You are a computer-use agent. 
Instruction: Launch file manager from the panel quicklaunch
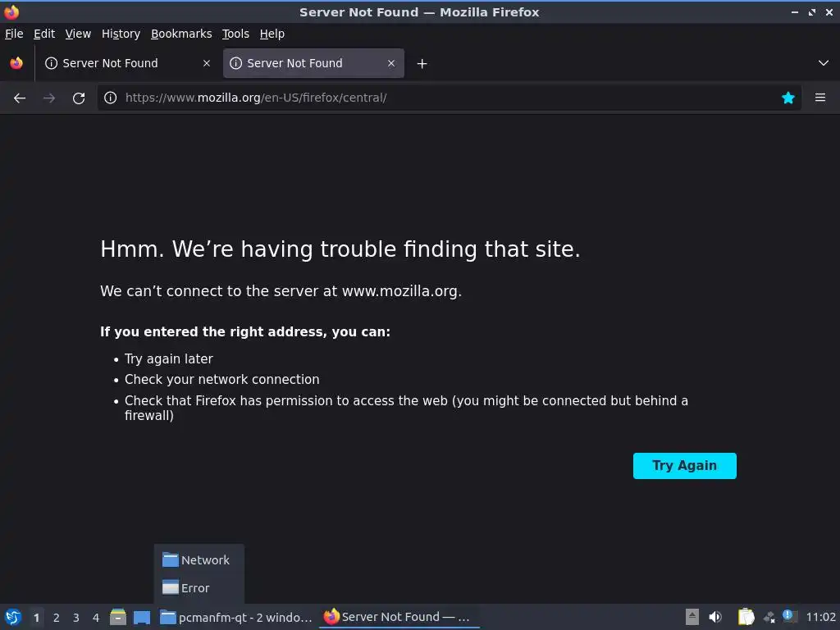click(118, 617)
